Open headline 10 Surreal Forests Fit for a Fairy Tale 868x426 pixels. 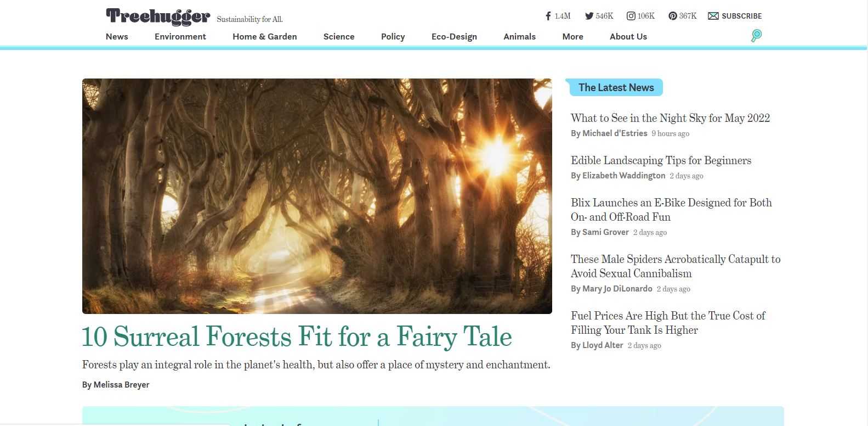click(x=297, y=337)
